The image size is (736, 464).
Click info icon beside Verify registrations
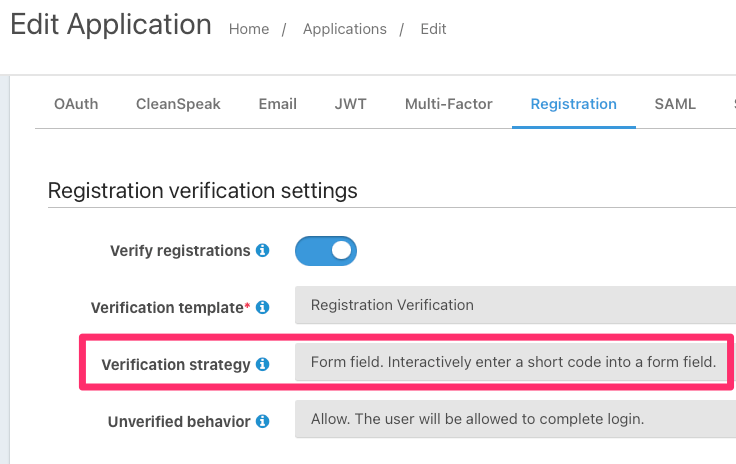263,251
